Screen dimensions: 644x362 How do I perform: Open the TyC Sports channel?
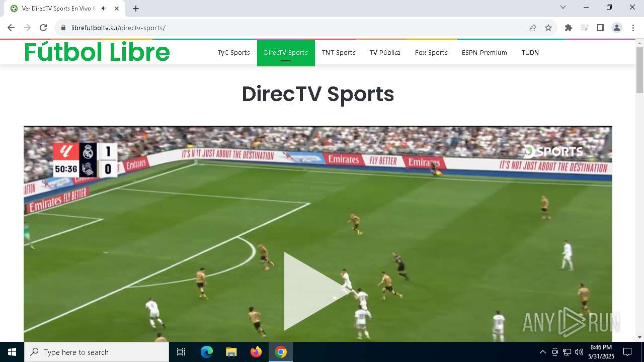tap(234, 52)
